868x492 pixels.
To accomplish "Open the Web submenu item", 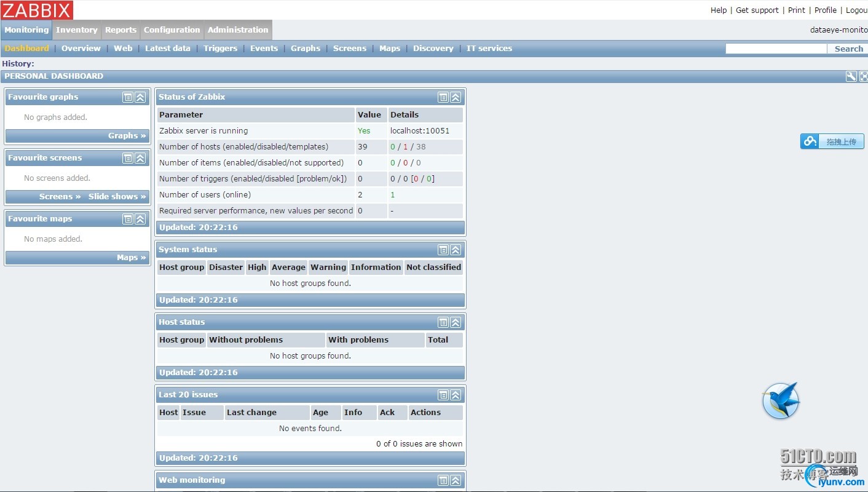I will pyautogui.click(x=123, y=49).
